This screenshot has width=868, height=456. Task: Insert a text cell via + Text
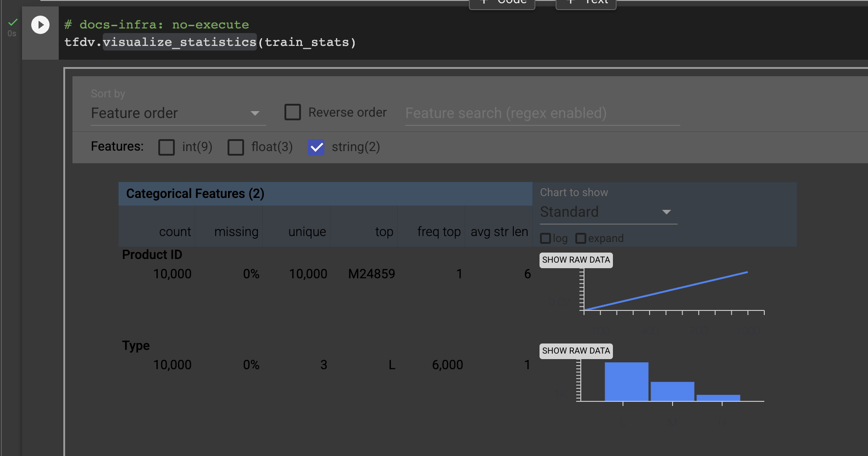tap(586, 2)
